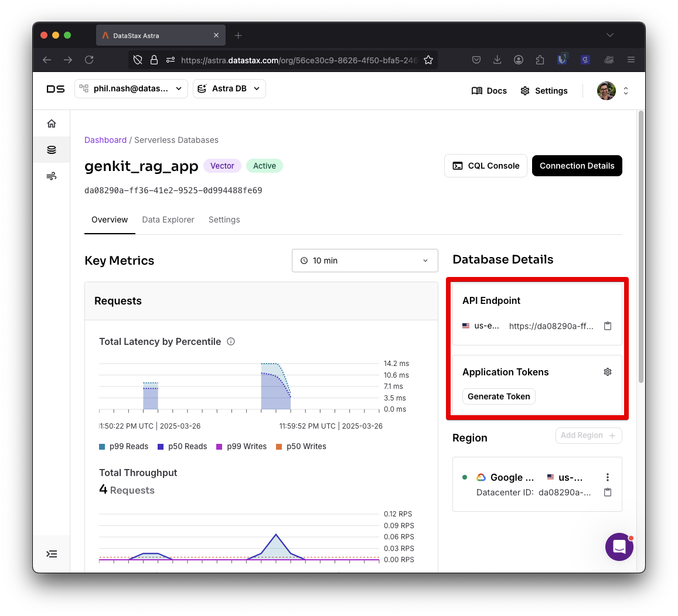
Task: Click the https://da08290a-ff... endpoint text
Action: pyautogui.click(x=551, y=326)
